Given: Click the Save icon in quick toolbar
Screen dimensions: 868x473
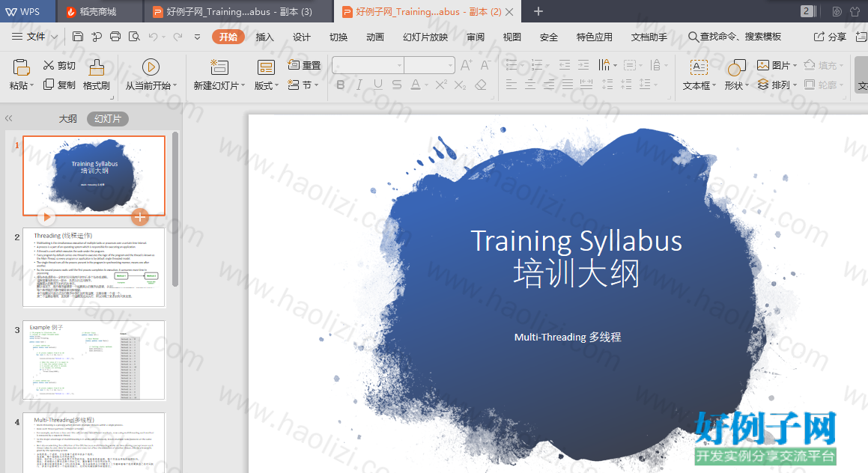Looking at the screenshot, I should point(78,37).
